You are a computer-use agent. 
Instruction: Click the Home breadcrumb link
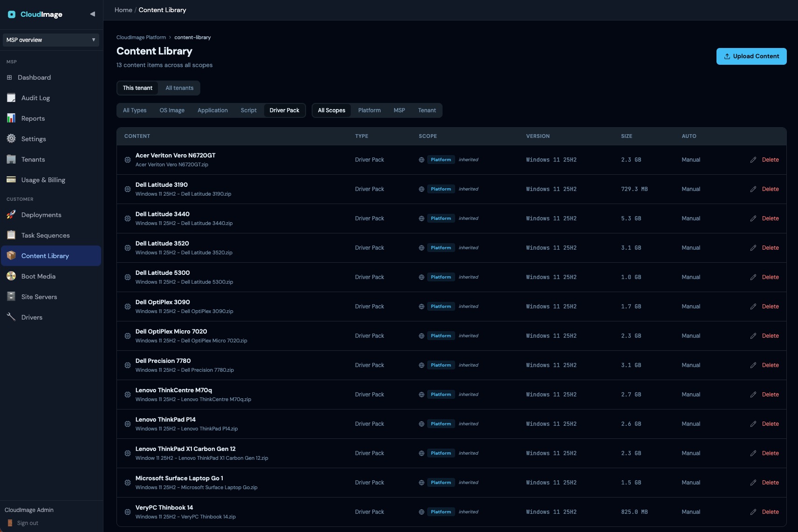point(123,10)
